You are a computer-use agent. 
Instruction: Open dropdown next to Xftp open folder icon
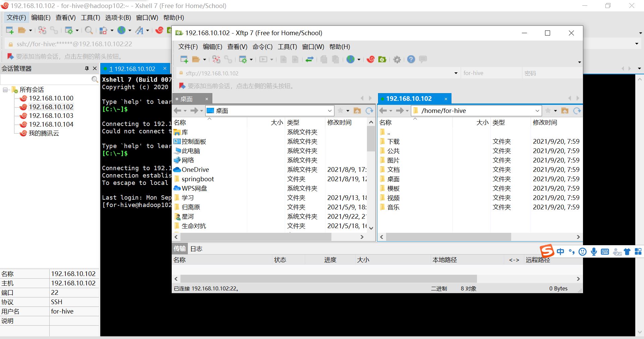(x=204, y=60)
